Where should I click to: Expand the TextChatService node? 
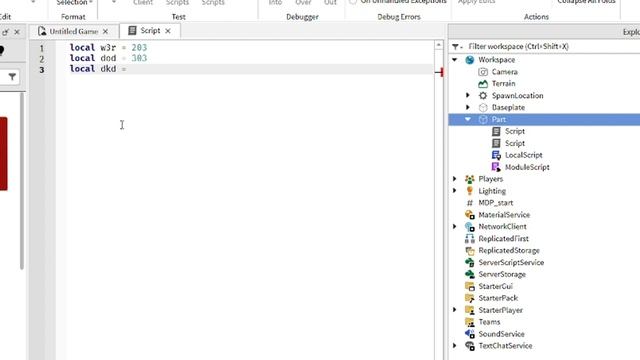pos(455,346)
